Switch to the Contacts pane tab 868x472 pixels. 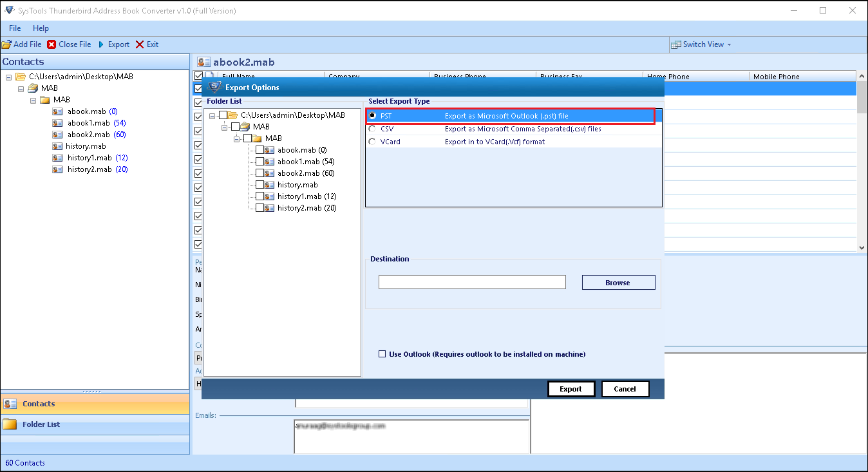[x=95, y=404]
